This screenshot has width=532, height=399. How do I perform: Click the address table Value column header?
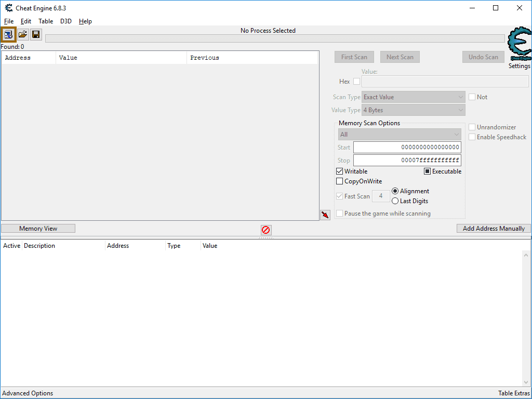[210, 246]
